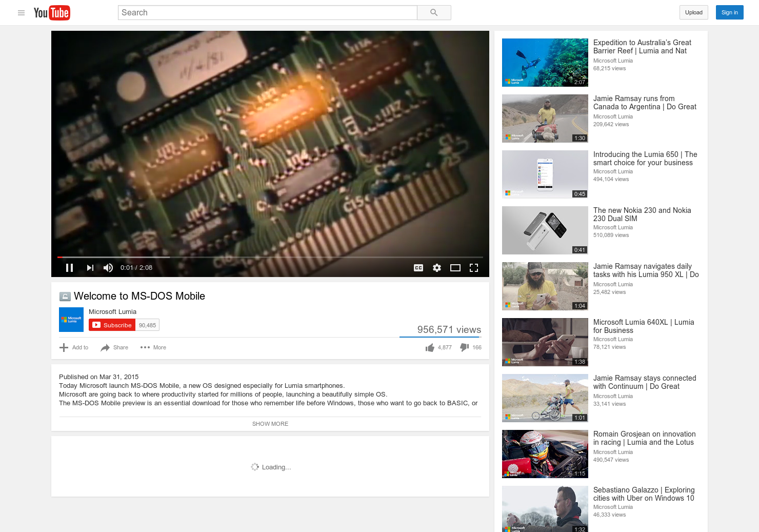Open the Microsoft Lumia channel name link
This screenshot has height=532, width=759.
pyautogui.click(x=112, y=312)
